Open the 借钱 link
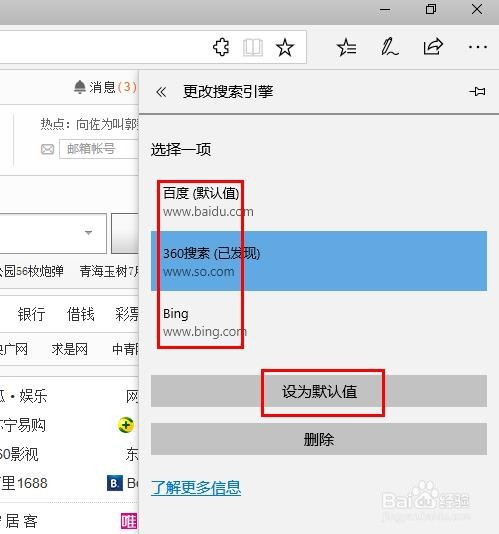Image resolution: width=499 pixels, height=534 pixels. 80,314
